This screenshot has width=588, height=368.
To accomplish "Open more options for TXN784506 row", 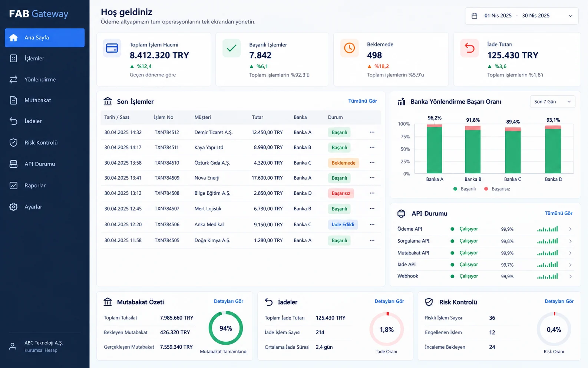I will point(372,224).
